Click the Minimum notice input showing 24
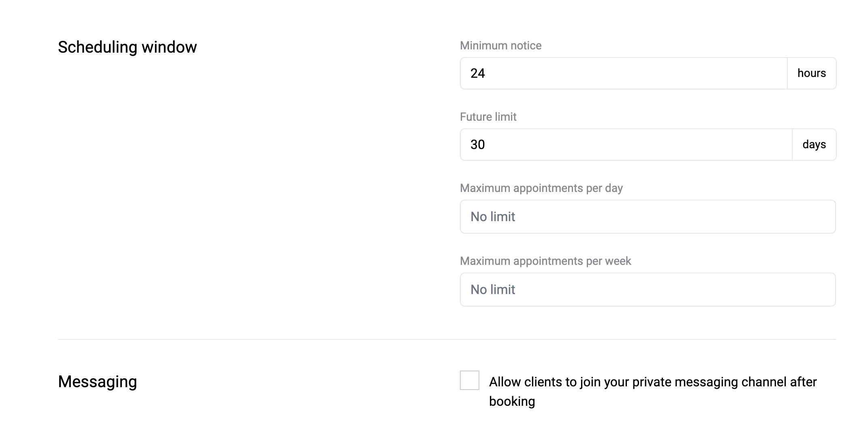 (624, 73)
